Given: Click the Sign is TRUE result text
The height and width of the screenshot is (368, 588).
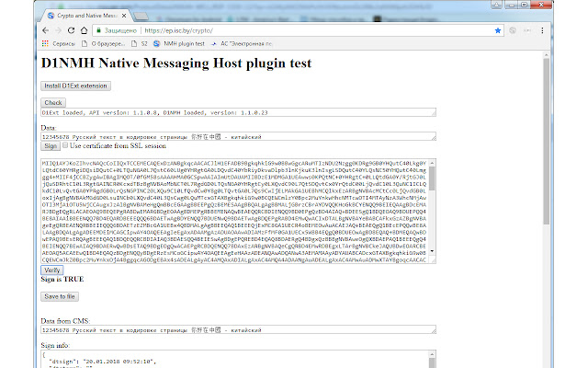Looking at the screenshot, I should point(62,279).
